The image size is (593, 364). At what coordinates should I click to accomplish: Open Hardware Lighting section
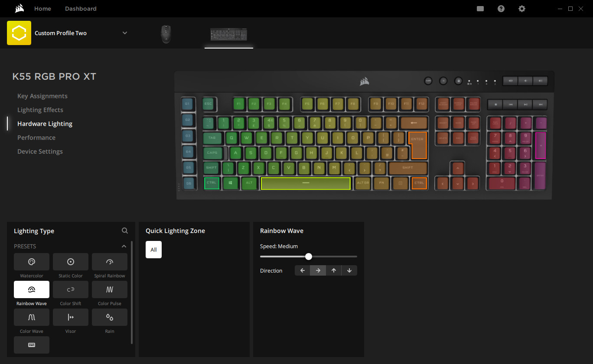45,123
